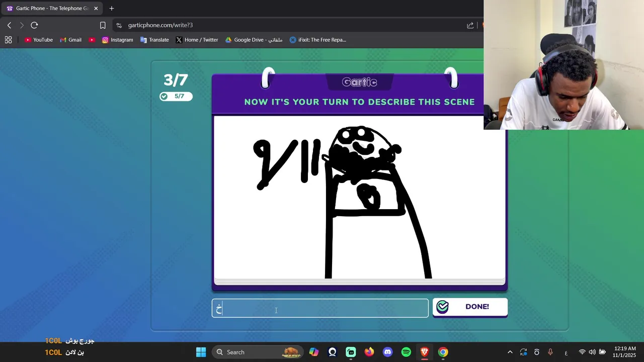This screenshot has height=362, width=644.
Task: Click the taskbar Search box
Action: click(257, 352)
